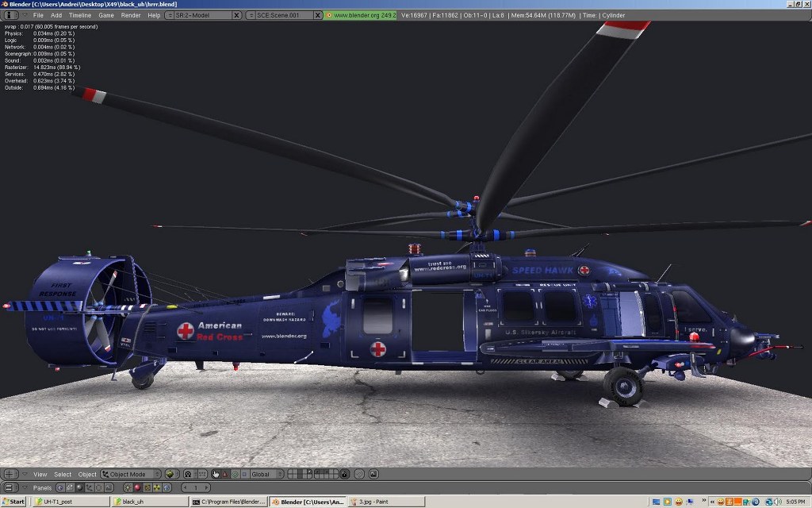Switch to Editing context buttons
Screen dimensions: 812x508
point(99,488)
